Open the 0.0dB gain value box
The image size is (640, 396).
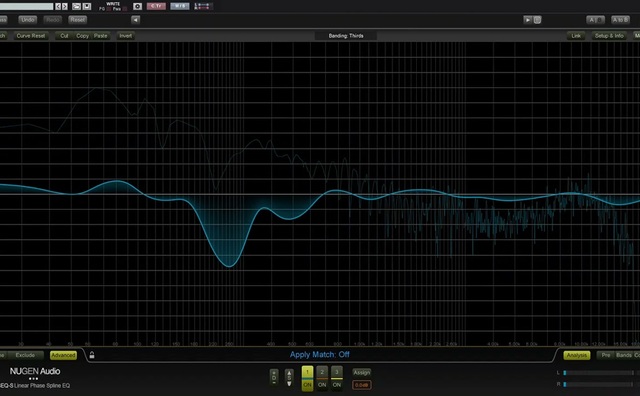click(362, 385)
